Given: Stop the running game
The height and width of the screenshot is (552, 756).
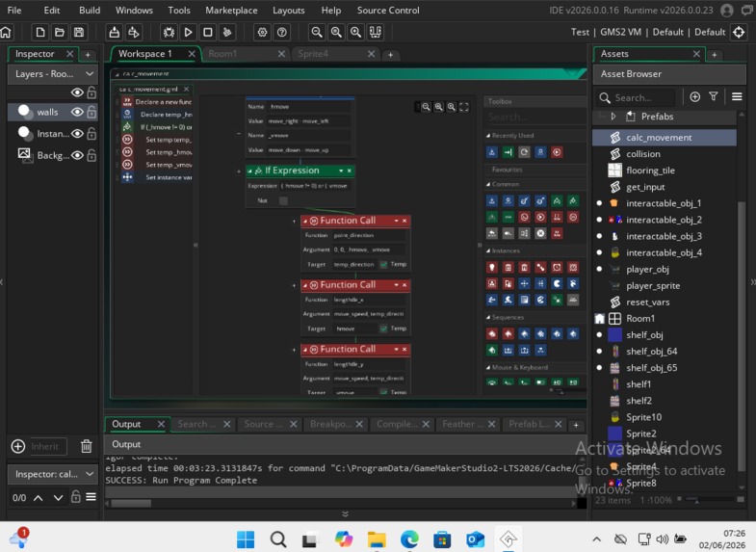Looking at the screenshot, I should tap(208, 33).
